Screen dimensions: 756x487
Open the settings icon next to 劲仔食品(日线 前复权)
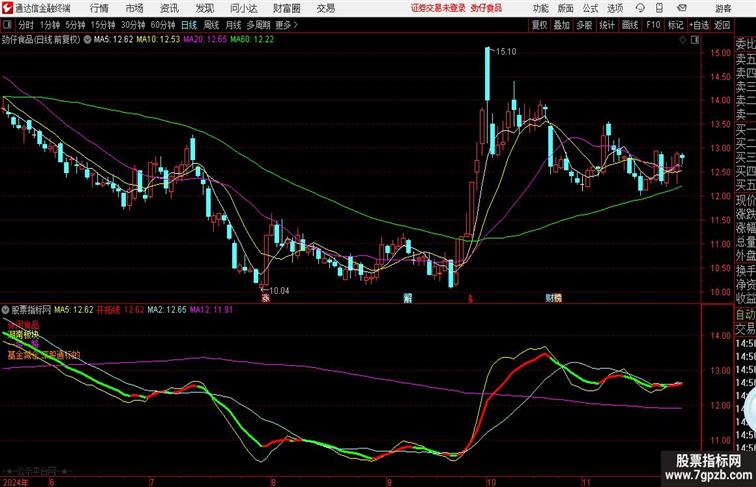coord(87,40)
